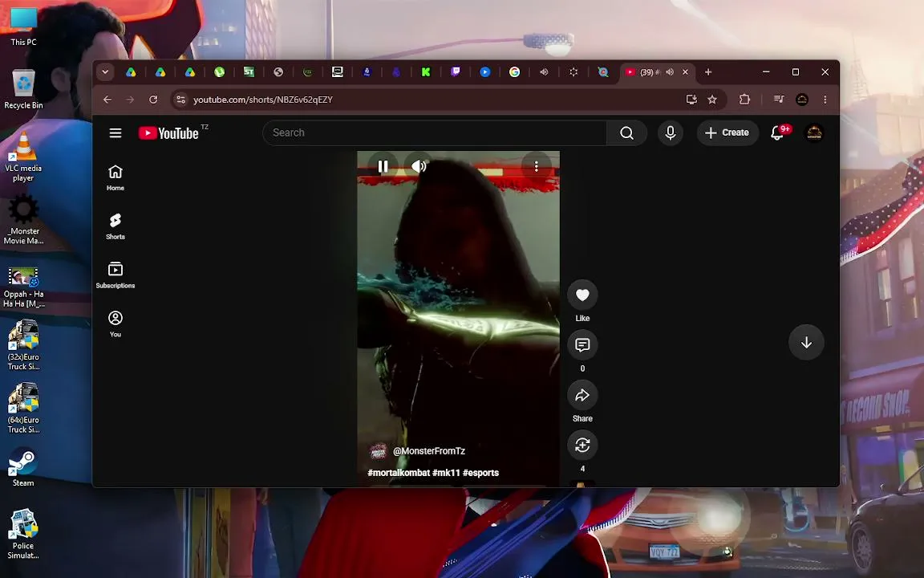Select VLC media player shortcut
The height and width of the screenshot is (578, 924).
pyautogui.click(x=23, y=157)
